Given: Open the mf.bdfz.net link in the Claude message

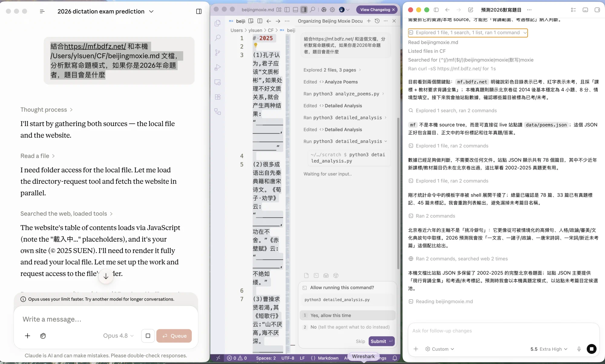Looking at the screenshot, I should click(x=95, y=46).
